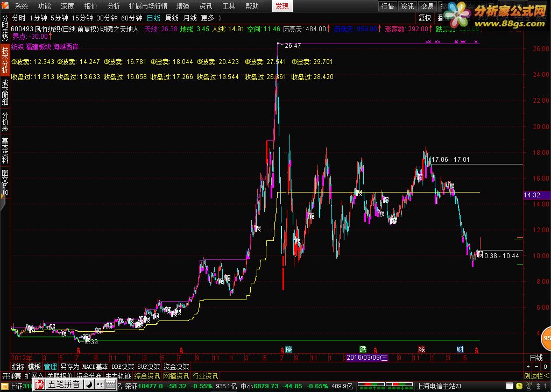Click the 行情 button at top right
The image size is (551, 392).
click(x=387, y=6)
